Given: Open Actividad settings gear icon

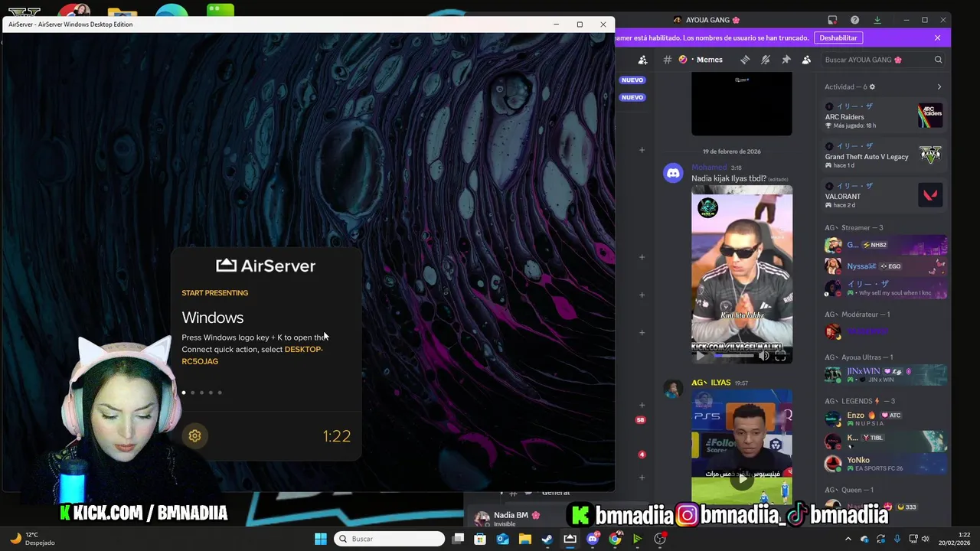Looking at the screenshot, I should [872, 86].
